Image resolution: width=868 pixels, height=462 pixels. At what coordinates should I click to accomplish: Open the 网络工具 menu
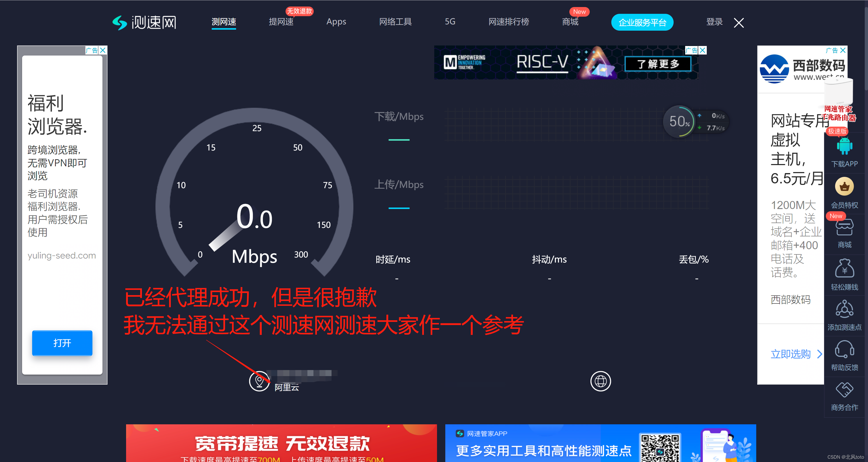[x=395, y=22]
